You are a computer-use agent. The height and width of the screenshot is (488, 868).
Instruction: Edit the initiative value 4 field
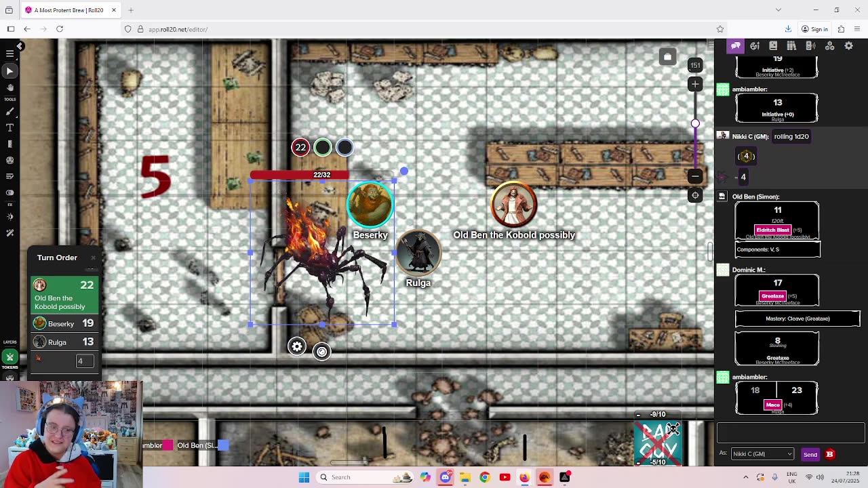point(83,361)
